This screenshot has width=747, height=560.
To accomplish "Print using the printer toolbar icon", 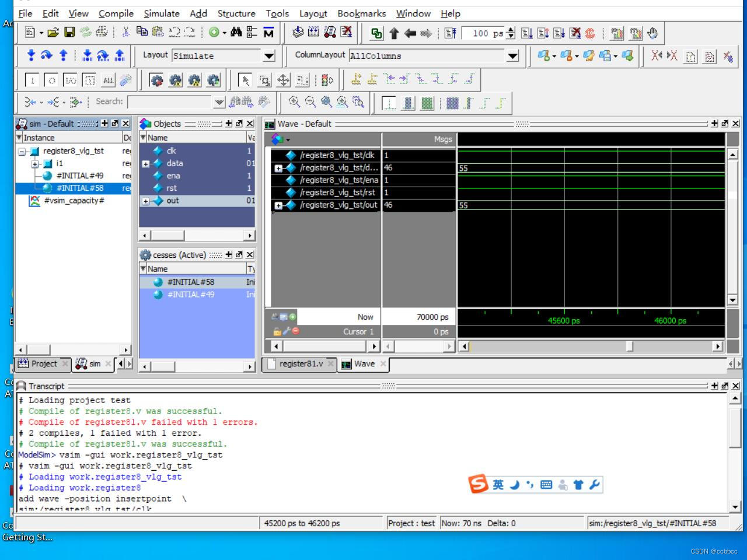I will click(x=102, y=33).
